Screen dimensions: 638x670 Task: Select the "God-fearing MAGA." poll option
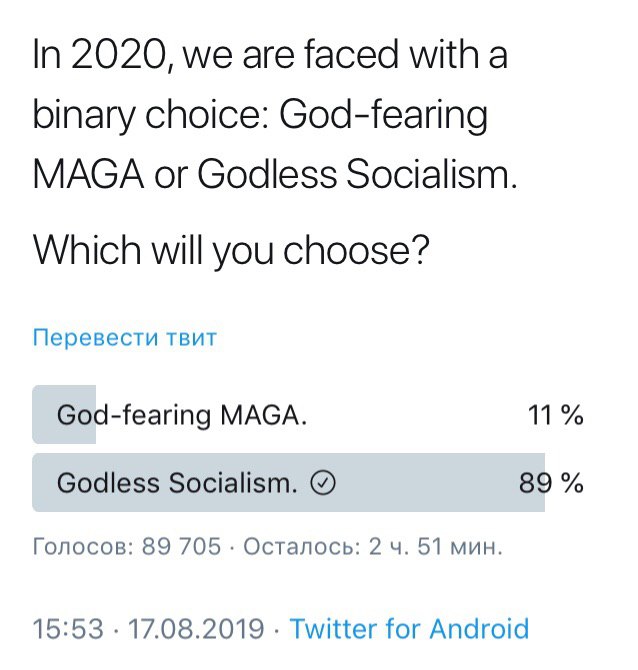coord(182,415)
